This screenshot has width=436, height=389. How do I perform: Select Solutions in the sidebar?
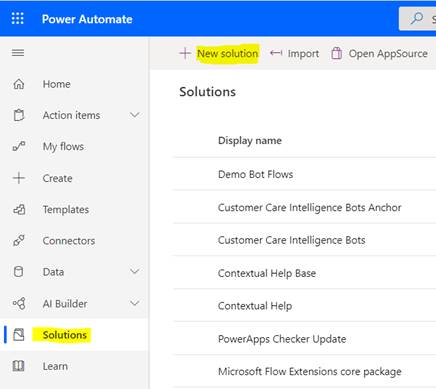(64, 335)
